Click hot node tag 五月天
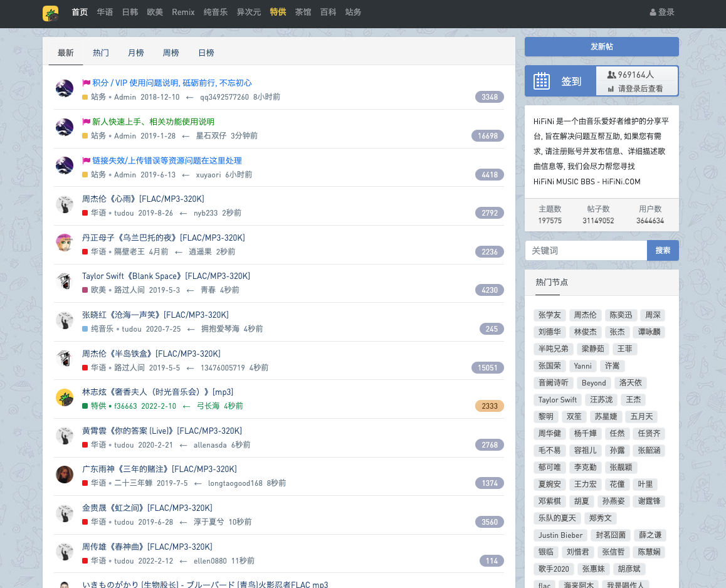This screenshot has width=726, height=588. 642,417
